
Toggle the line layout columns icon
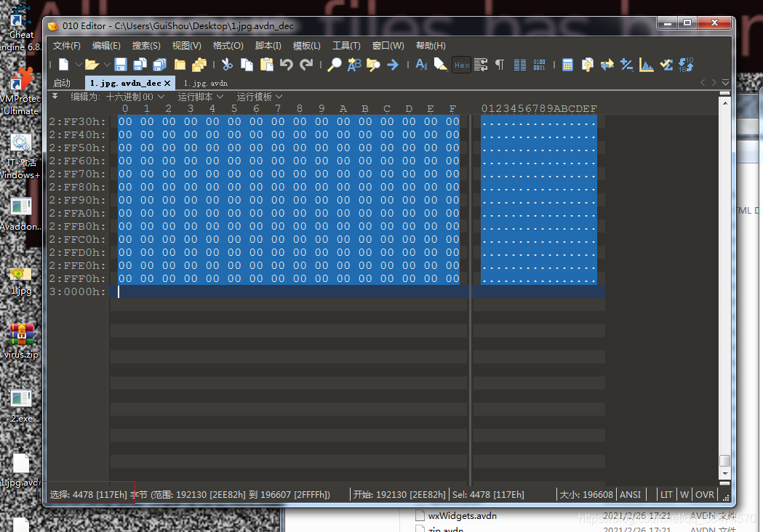click(519, 64)
